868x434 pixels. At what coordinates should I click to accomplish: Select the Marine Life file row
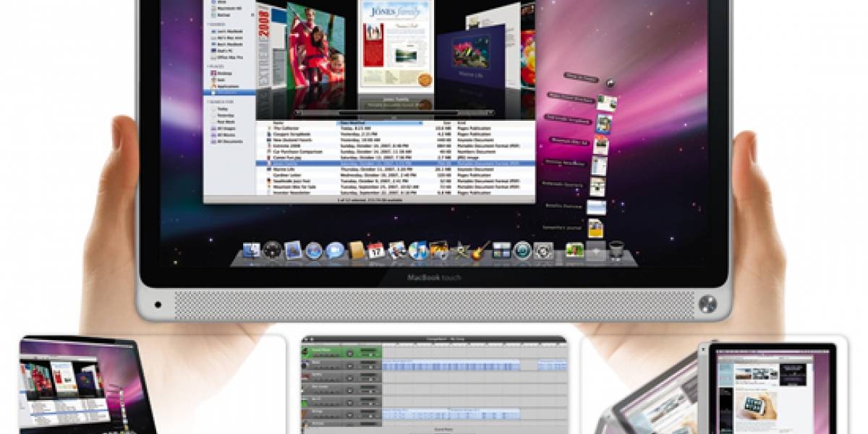[x=396, y=169]
